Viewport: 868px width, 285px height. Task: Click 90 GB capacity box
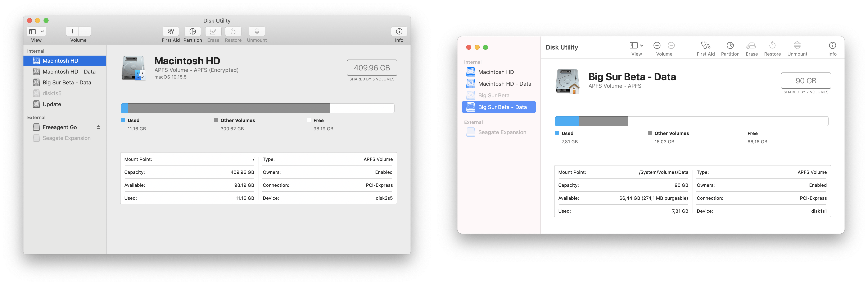(x=806, y=81)
